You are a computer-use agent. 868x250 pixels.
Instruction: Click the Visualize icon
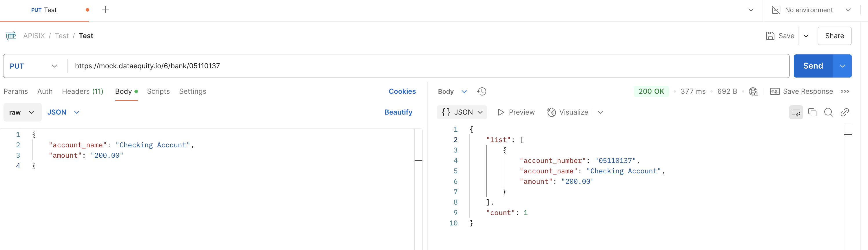point(551,112)
